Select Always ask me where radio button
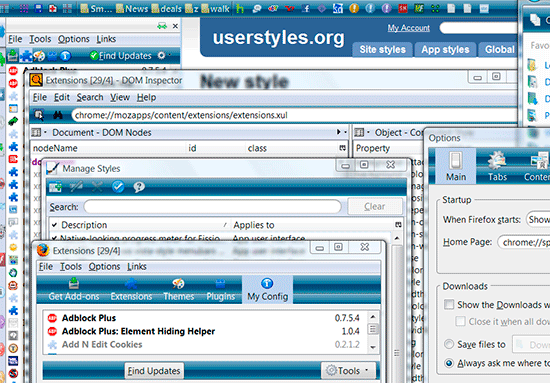The image size is (550, 383). click(x=449, y=363)
